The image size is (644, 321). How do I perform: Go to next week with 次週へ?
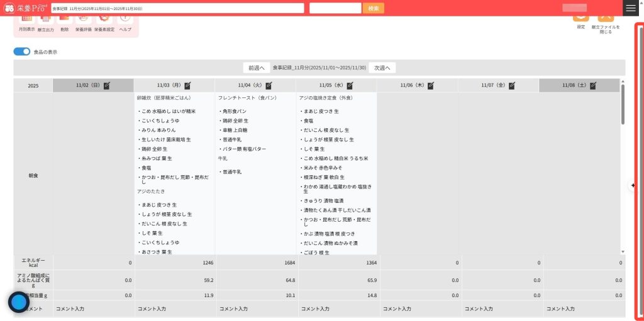382,68
